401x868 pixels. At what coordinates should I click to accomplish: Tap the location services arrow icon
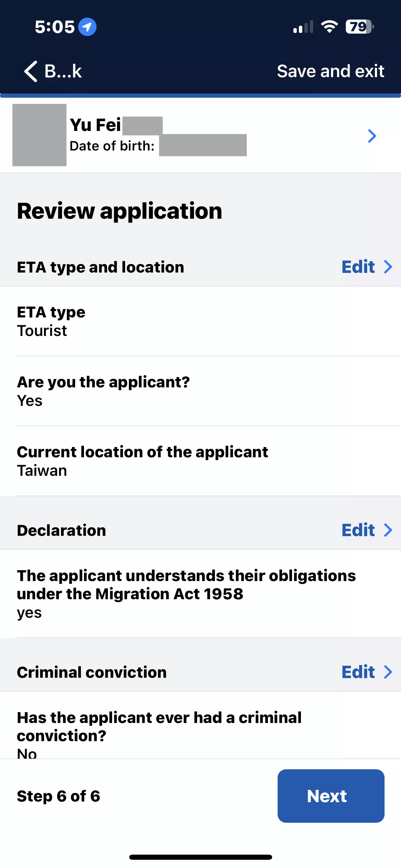[87, 27]
